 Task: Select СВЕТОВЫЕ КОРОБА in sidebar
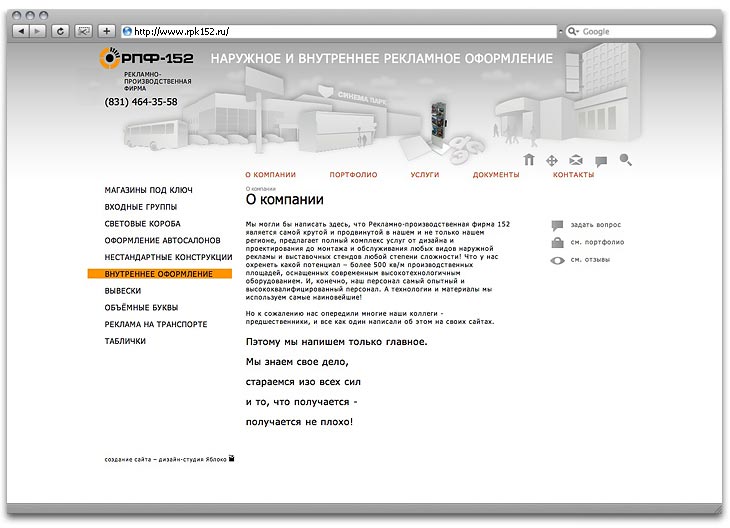coord(142,223)
